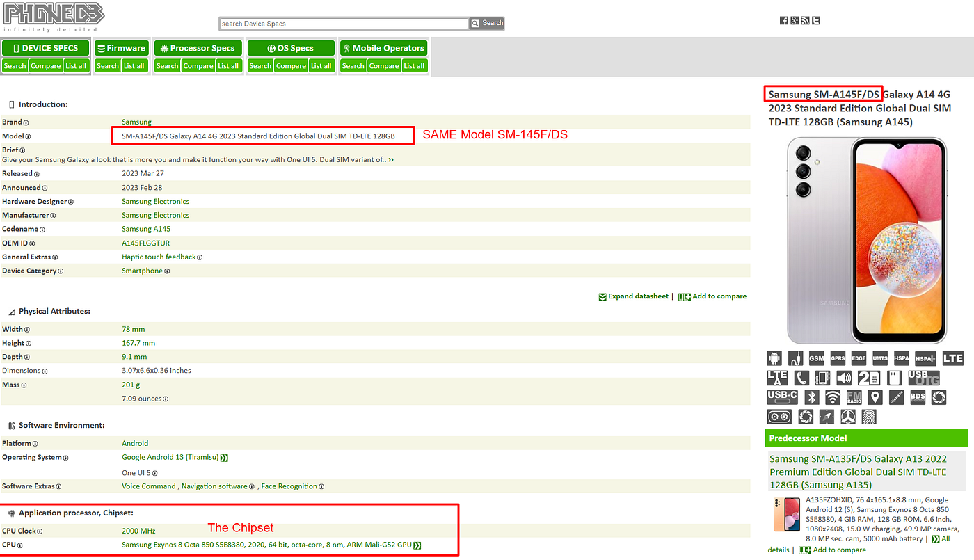Open the Facebook social icon
The height and width of the screenshot is (560, 974).
tap(783, 21)
